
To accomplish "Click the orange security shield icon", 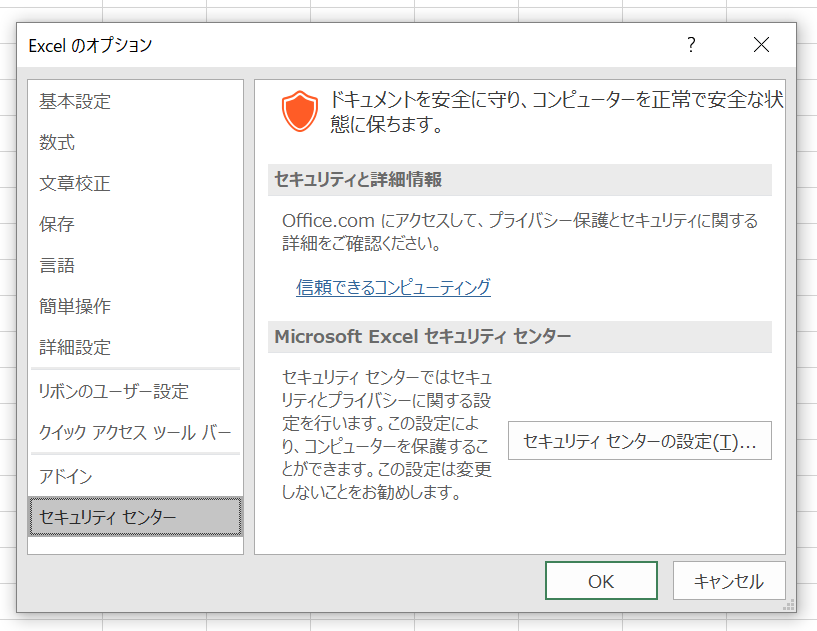I will (x=300, y=111).
